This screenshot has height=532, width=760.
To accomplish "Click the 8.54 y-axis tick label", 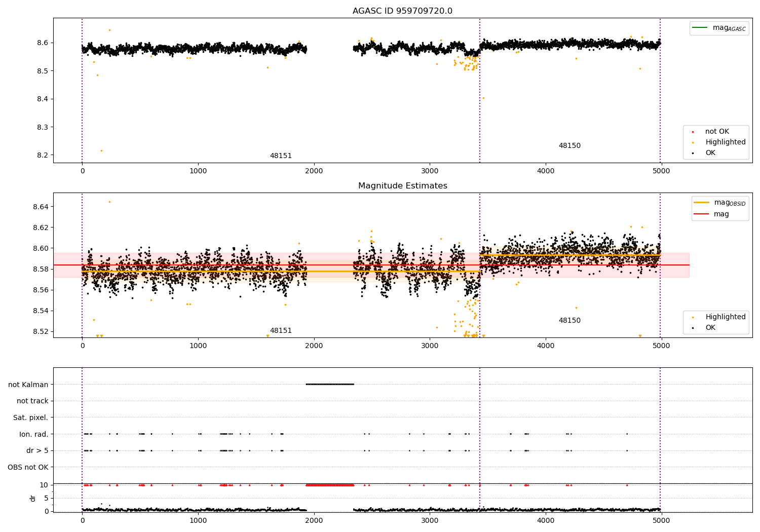I will coord(40,311).
